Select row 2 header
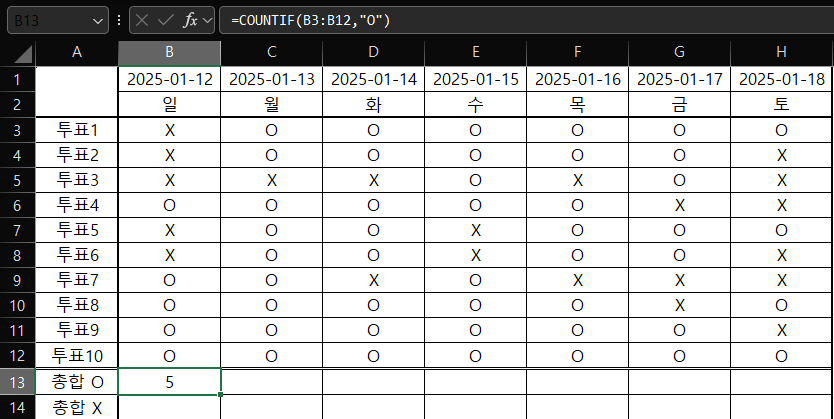Screen dimensions: 834x419 point(18,105)
